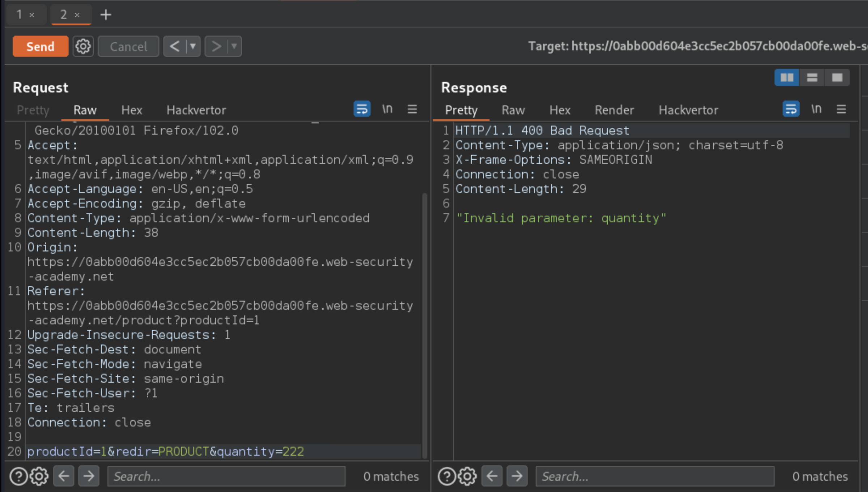Viewport: 868px width, 492px height.
Task: Click the pretty-print toggle icon in Request
Action: [x=362, y=109]
